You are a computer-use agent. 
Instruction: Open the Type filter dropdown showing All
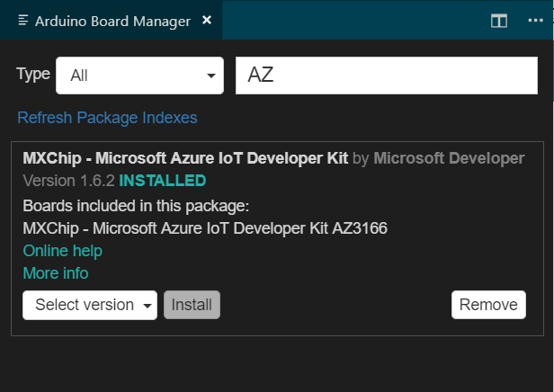pyautogui.click(x=139, y=76)
